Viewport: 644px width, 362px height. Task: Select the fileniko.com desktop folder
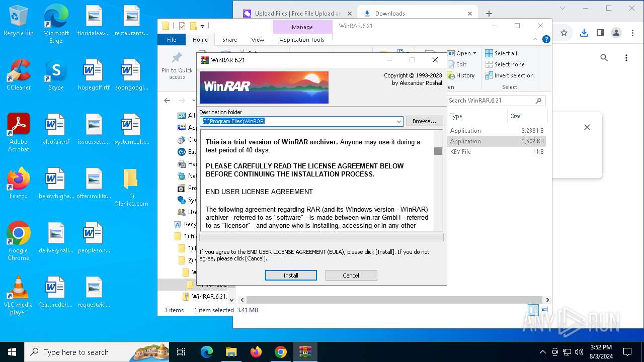click(131, 187)
